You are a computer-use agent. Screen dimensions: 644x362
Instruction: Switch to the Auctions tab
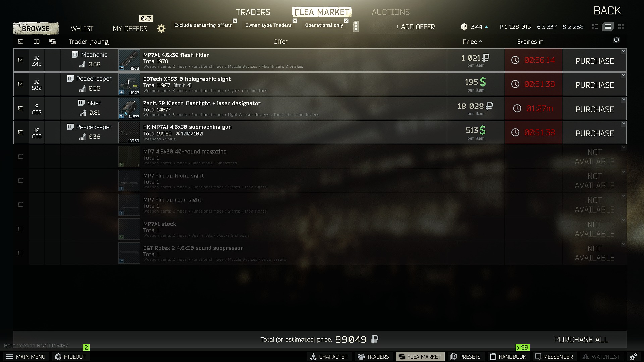(391, 12)
